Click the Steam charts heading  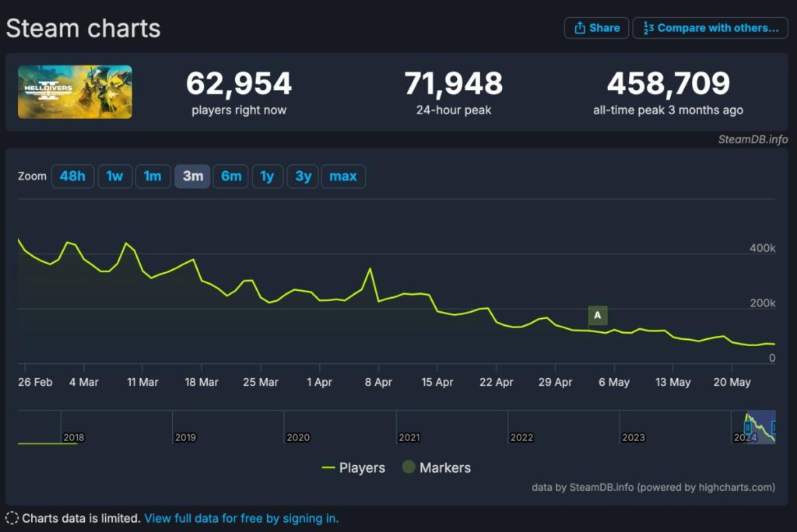coord(83,28)
